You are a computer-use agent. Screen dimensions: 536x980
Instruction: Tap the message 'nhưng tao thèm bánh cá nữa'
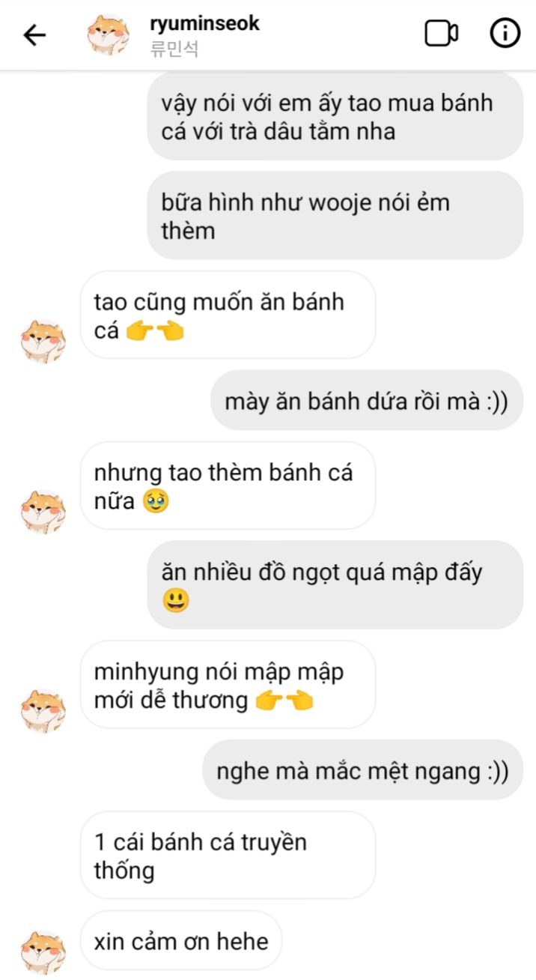coord(228,486)
